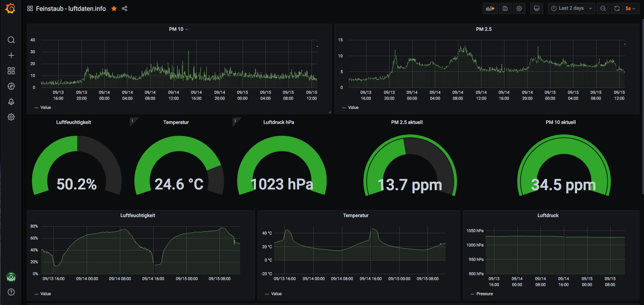Star the Feinstaub dashboard as favorite
644x305 pixels.
coord(114,8)
